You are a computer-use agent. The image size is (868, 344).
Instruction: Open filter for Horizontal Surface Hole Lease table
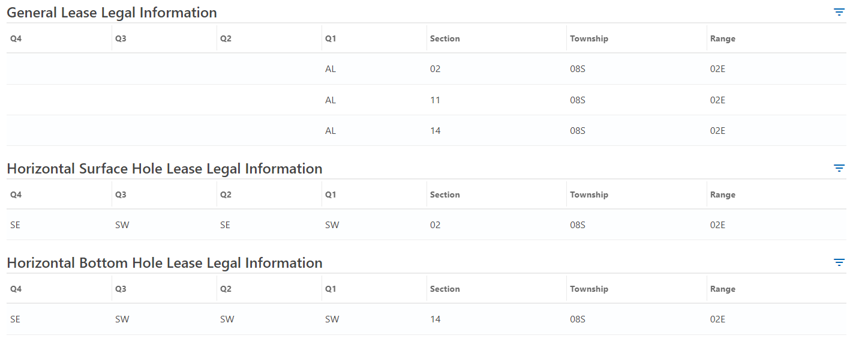839,168
